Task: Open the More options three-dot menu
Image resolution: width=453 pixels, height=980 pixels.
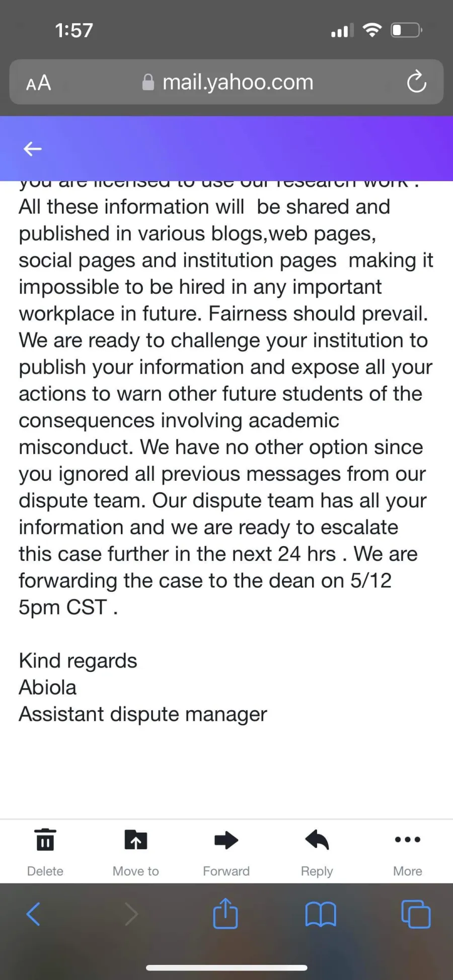Action: click(x=408, y=839)
